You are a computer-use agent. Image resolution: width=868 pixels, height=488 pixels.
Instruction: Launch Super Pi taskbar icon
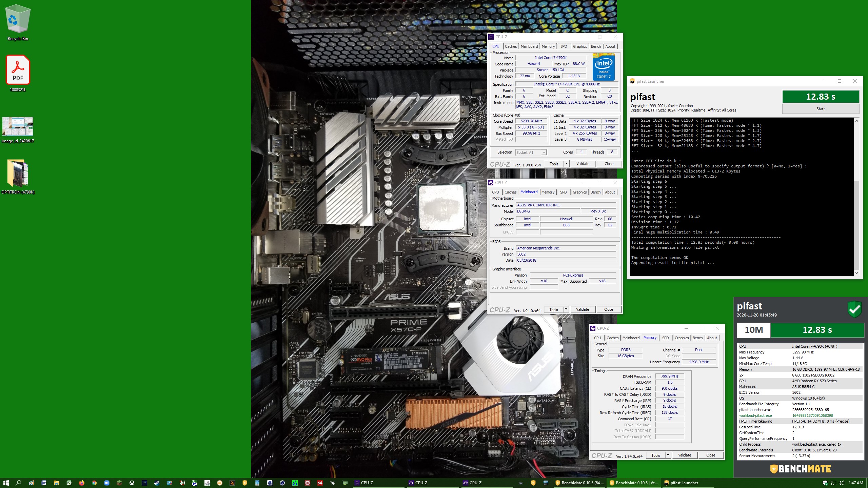(195, 483)
